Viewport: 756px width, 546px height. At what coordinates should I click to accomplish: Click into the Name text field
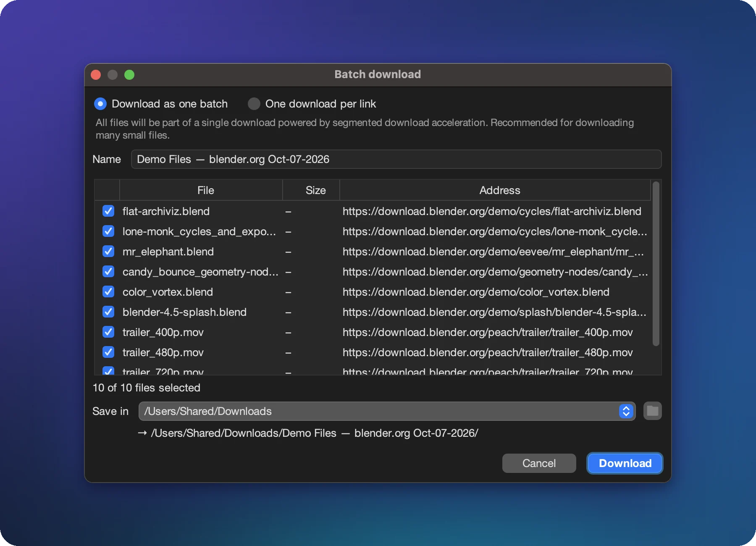(x=396, y=159)
